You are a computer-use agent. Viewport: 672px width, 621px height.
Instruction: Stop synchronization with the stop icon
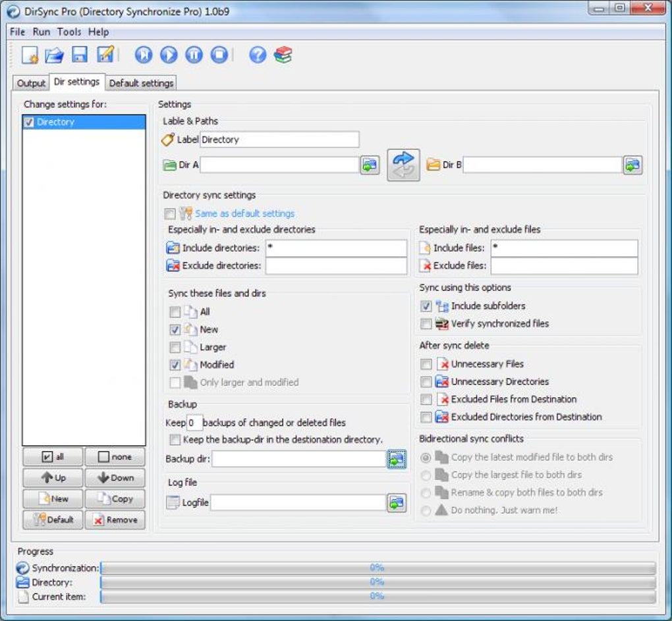click(x=219, y=55)
